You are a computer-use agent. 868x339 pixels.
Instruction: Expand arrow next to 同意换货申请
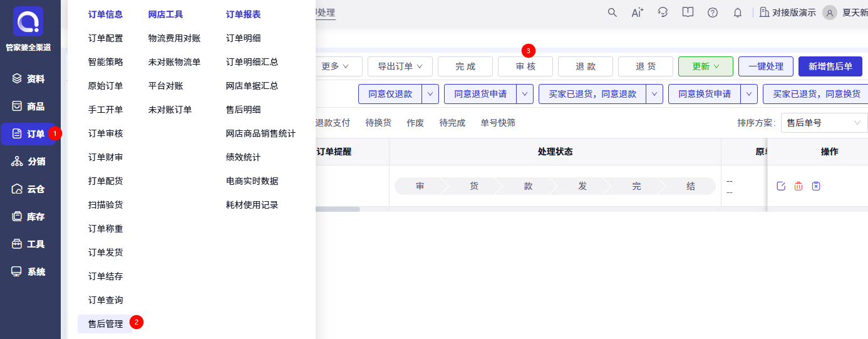(749, 94)
